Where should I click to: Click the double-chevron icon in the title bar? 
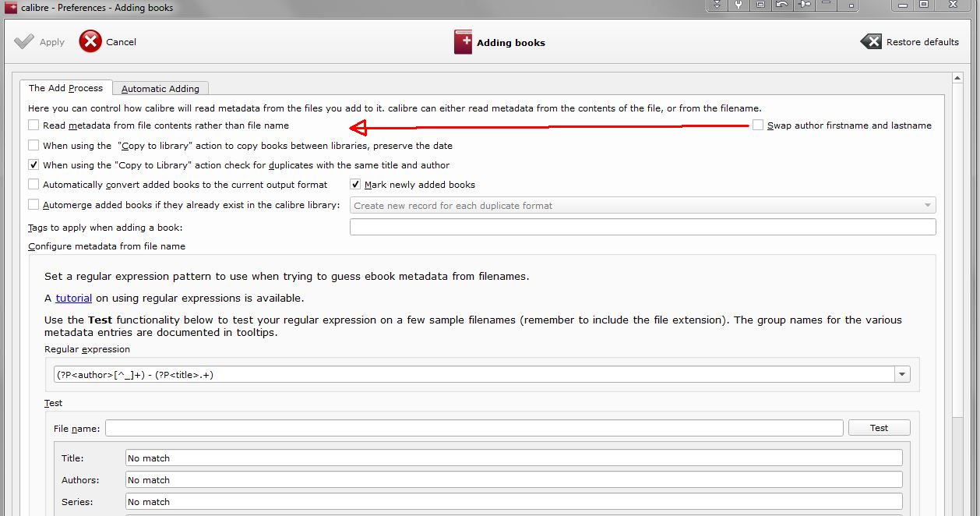coord(717,5)
